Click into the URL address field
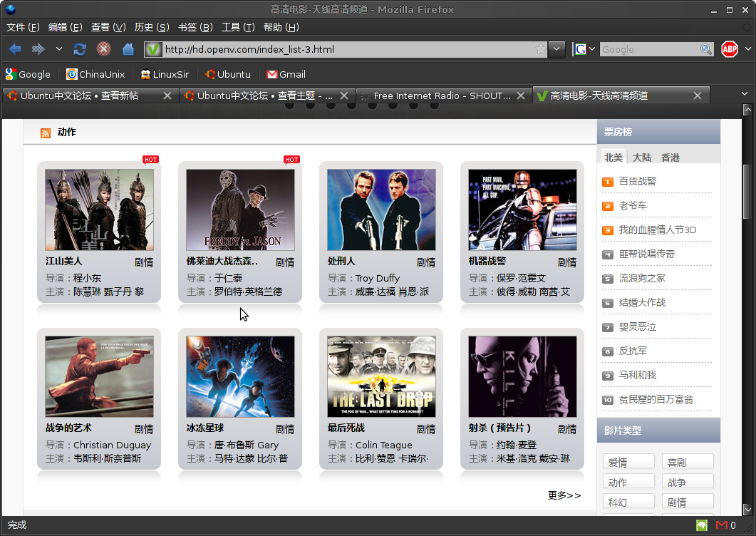 click(347, 49)
